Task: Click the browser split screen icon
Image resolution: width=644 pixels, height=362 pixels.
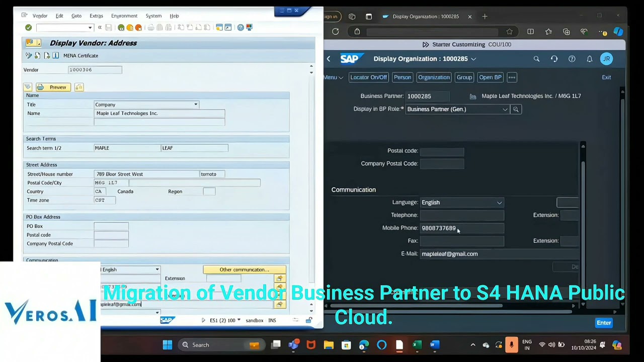Action: click(530, 31)
